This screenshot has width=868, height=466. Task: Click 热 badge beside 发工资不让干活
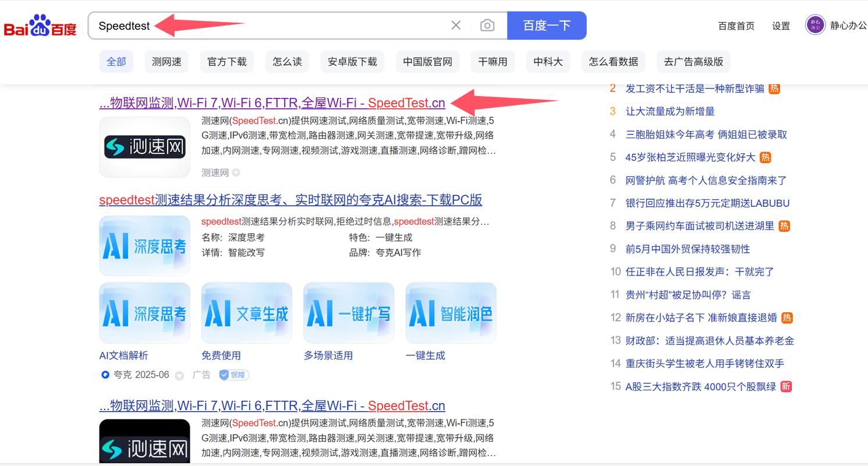(x=774, y=89)
